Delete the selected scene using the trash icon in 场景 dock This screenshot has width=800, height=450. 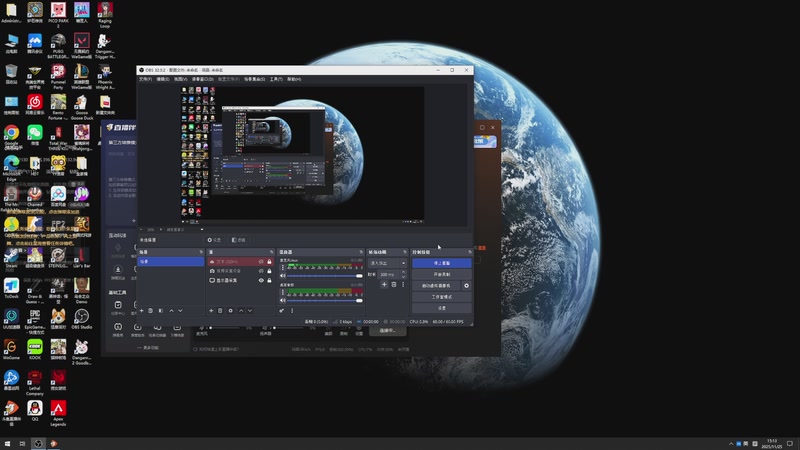coord(151,311)
